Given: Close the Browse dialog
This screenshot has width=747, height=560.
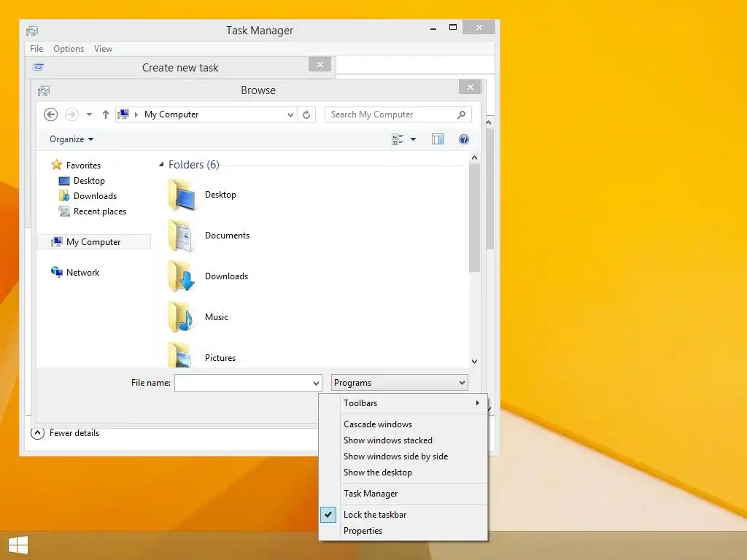Looking at the screenshot, I should click(x=471, y=87).
